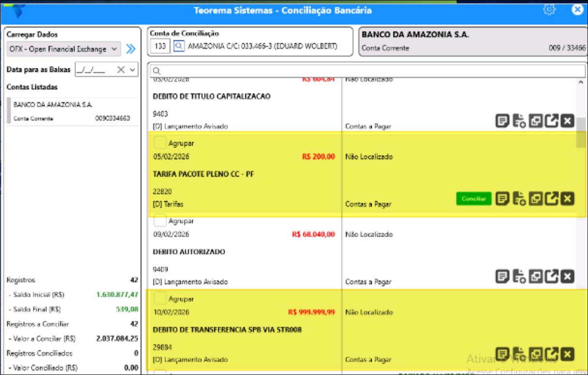Viewport: 588px width, 375px height.
Task: Click X icon on the DEBITO AUTORIZADO row
Action: click(x=568, y=277)
